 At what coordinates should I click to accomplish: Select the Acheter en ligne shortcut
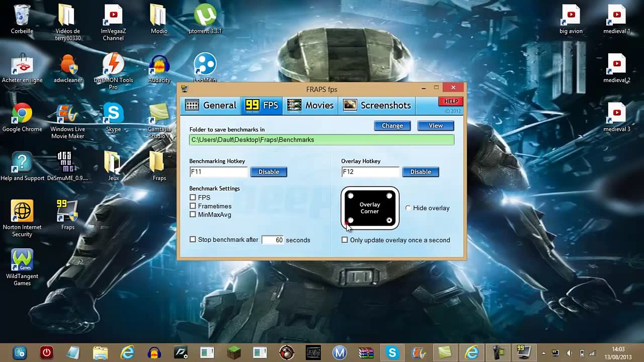tap(22, 68)
